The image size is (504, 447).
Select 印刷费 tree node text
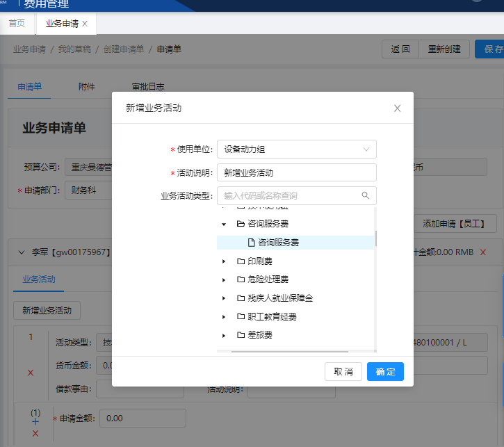point(260,261)
